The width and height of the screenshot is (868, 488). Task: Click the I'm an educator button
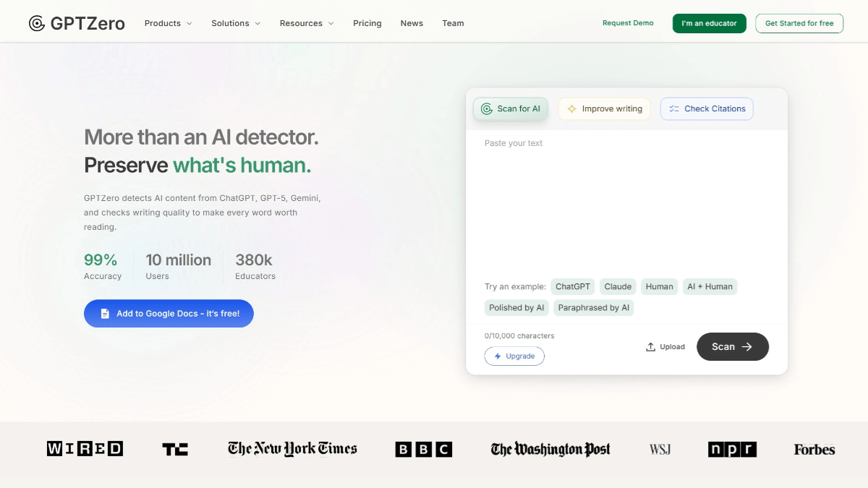coord(709,23)
